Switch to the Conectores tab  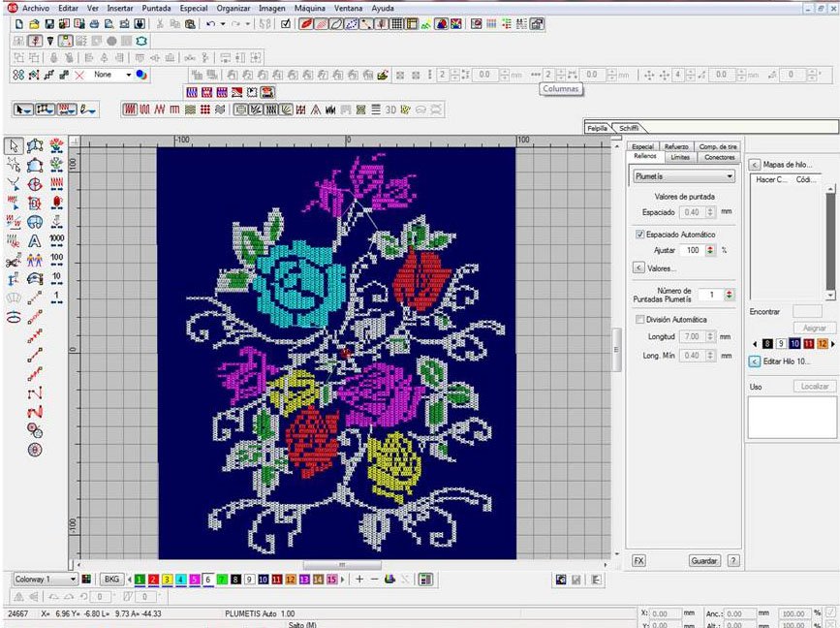pyautogui.click(x=719, y=158)
